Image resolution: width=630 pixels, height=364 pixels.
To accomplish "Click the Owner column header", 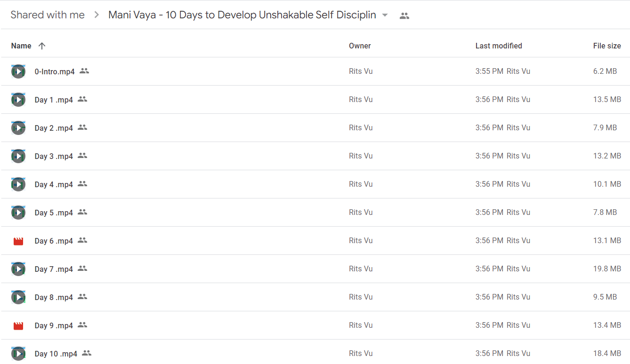I will 360,46.
